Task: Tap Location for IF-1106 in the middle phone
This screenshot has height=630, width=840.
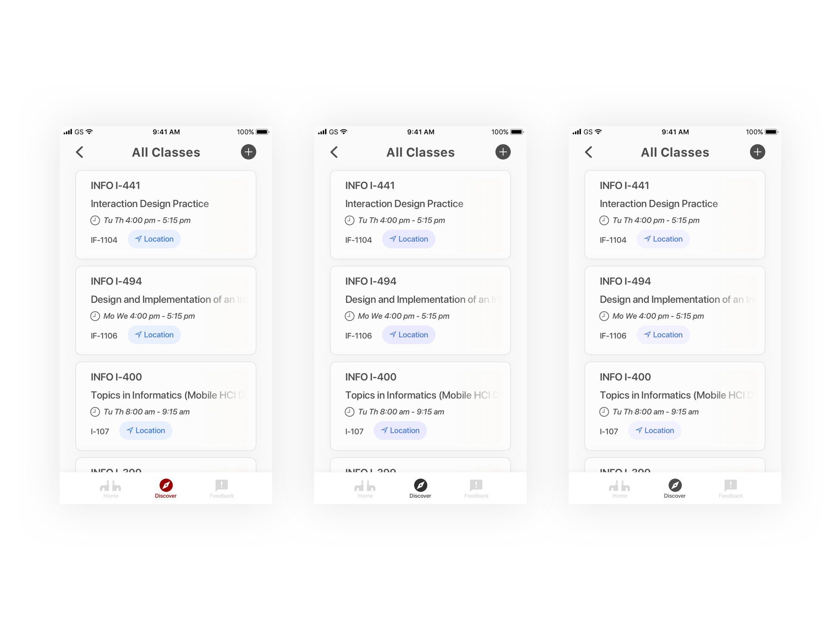Action: pyautogui.click(x=409, y=335)
